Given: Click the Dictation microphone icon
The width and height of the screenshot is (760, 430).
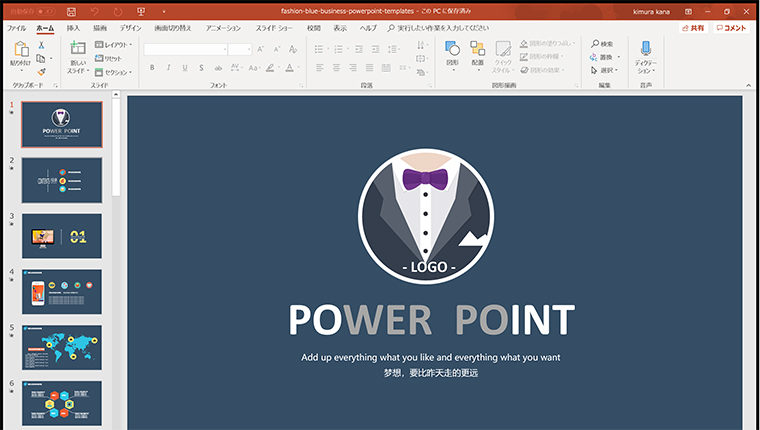Looking at the screenshot, I should pos(645,48).
